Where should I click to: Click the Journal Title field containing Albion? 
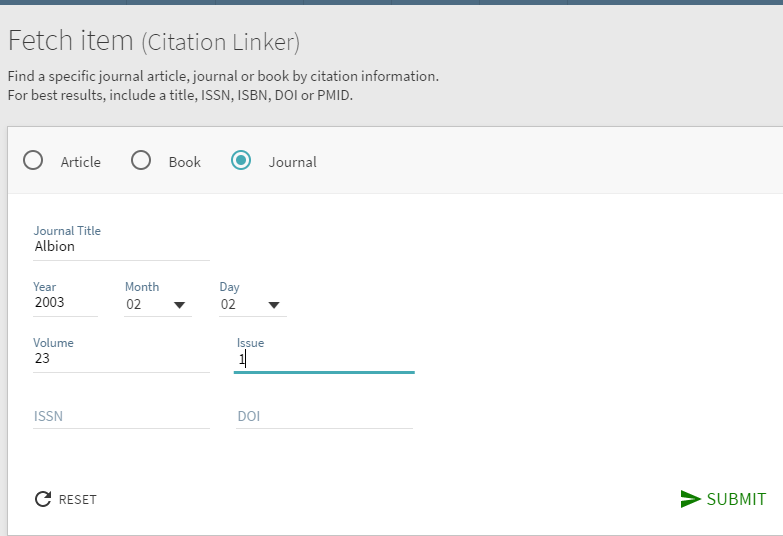(120, 247)
